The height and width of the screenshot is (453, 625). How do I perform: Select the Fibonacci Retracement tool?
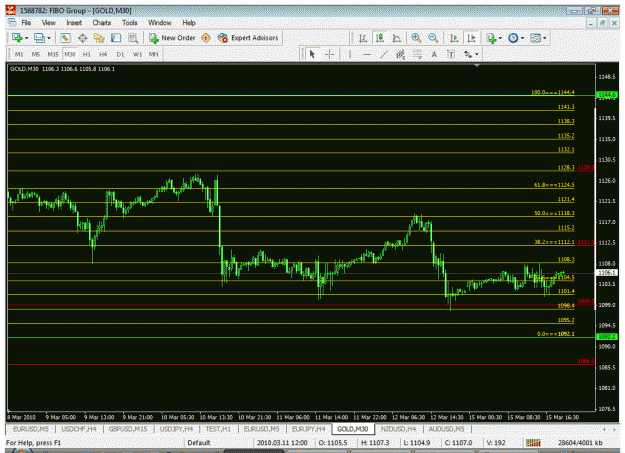click(x=417, y=54)
